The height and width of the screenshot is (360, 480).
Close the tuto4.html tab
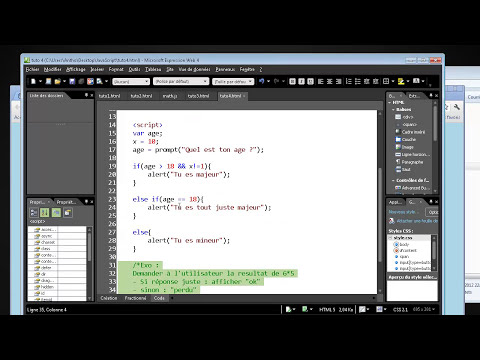244,96
